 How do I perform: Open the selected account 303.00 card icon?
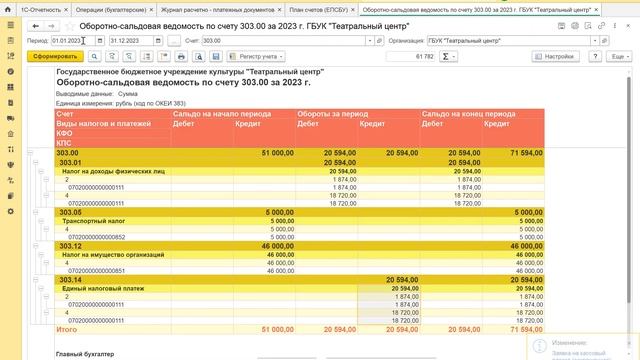(379, 41)
